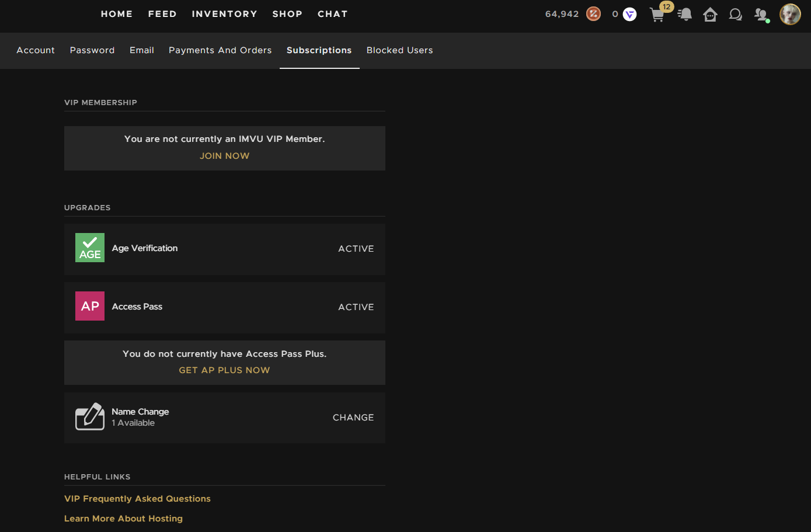Click the '1 Available' name change text

tap(133, 423)
